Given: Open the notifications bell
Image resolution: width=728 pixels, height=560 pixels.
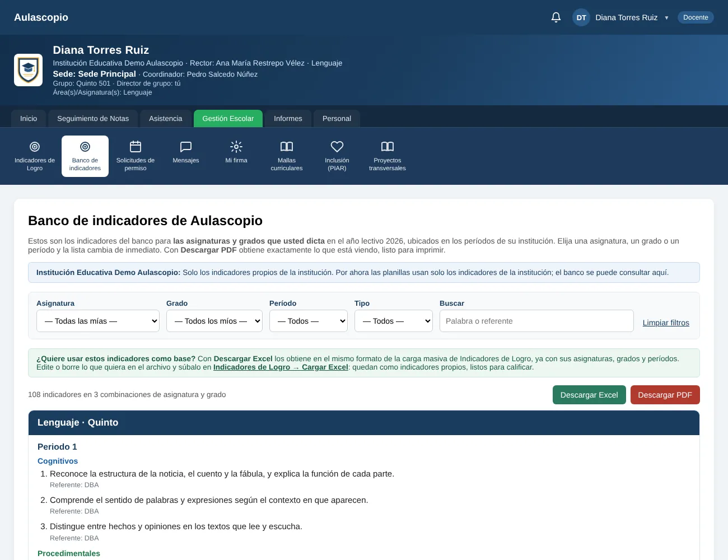Looking at the screenshot, I should click(x=556, y=17).
